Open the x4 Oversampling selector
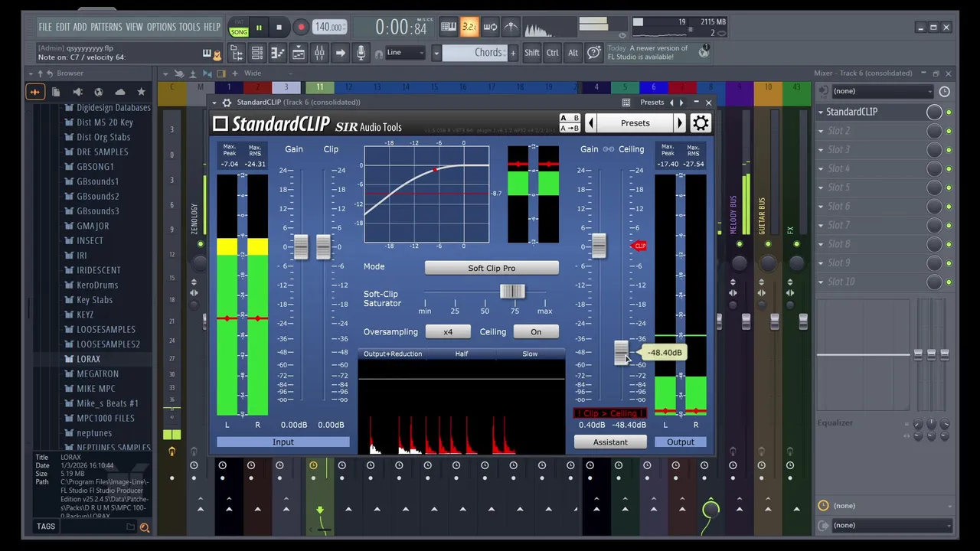 point(448,332)
